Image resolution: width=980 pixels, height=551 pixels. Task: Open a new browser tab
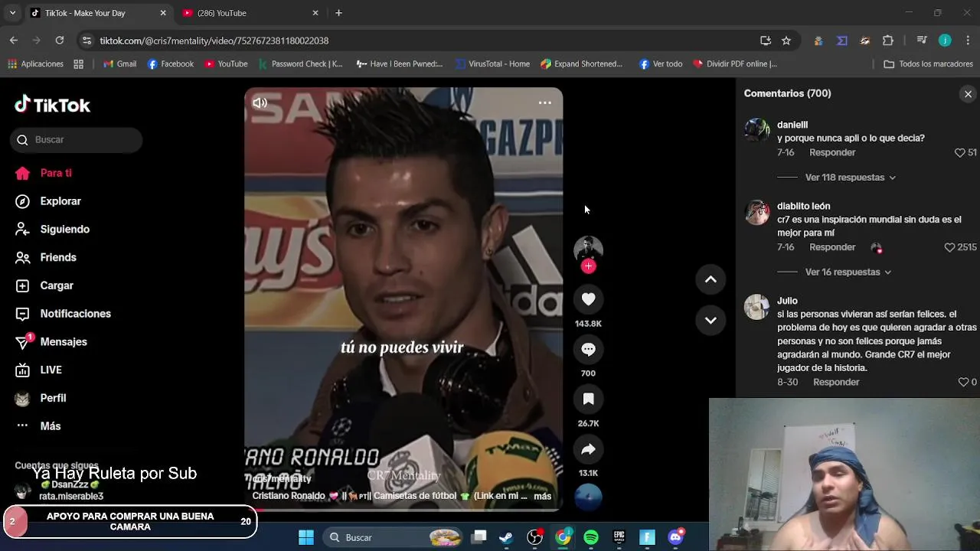click(338, 13)
